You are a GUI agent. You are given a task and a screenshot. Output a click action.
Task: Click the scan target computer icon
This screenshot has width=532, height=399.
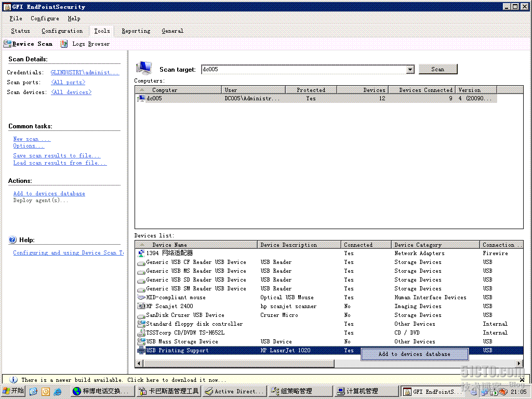144,68
